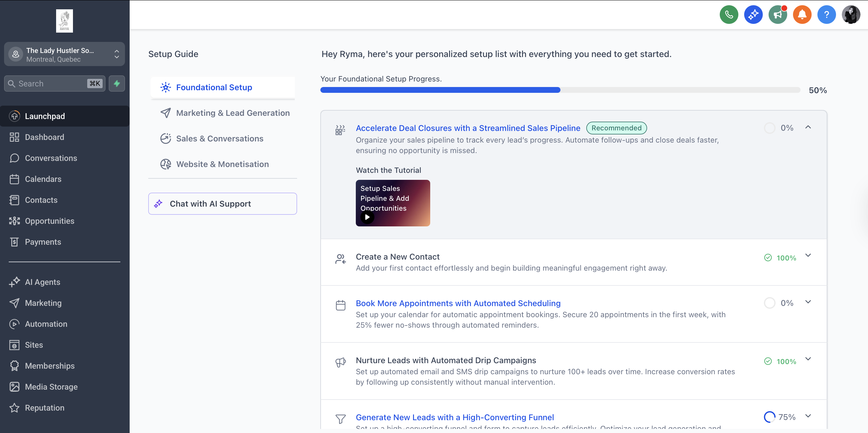Click the blue help question mark icon
This screenshot has height=433, width=868.
click(826, 15)
